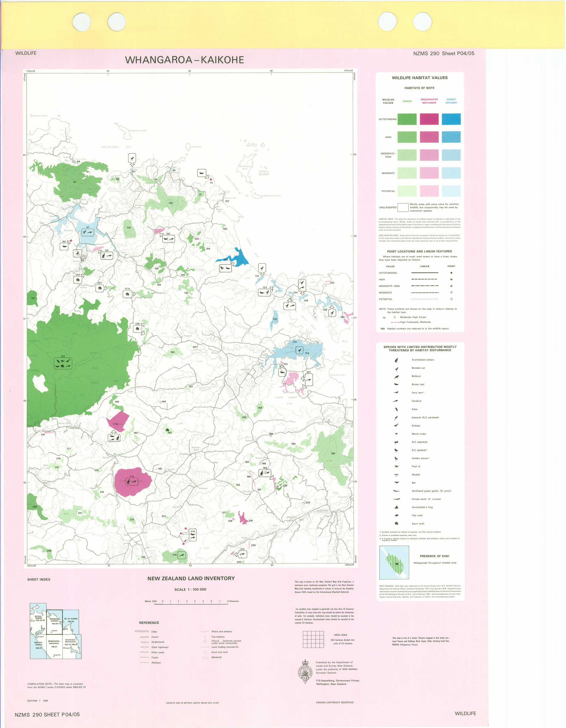Click the N.Z. dabchick legend icon

point(397,442)
